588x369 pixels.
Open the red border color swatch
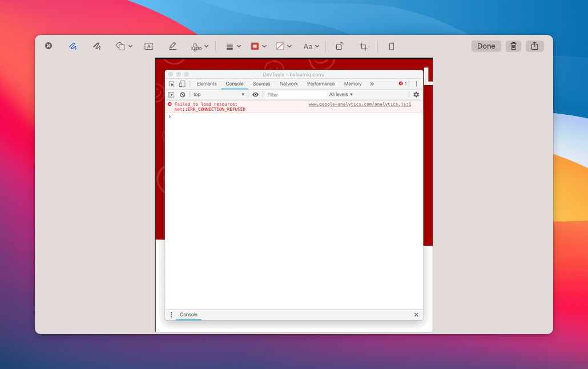[258, 46]
